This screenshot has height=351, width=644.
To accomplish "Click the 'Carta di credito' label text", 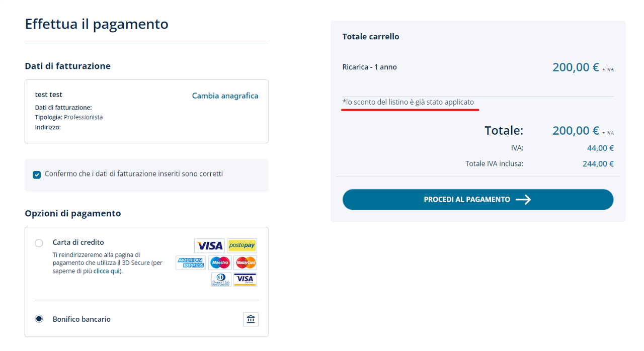I will point(78,242).
